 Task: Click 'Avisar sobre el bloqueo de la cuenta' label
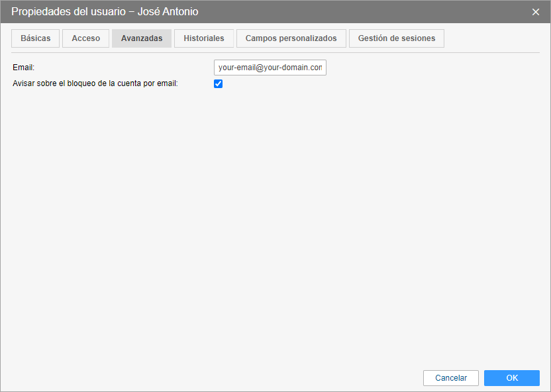pos(95,83)
